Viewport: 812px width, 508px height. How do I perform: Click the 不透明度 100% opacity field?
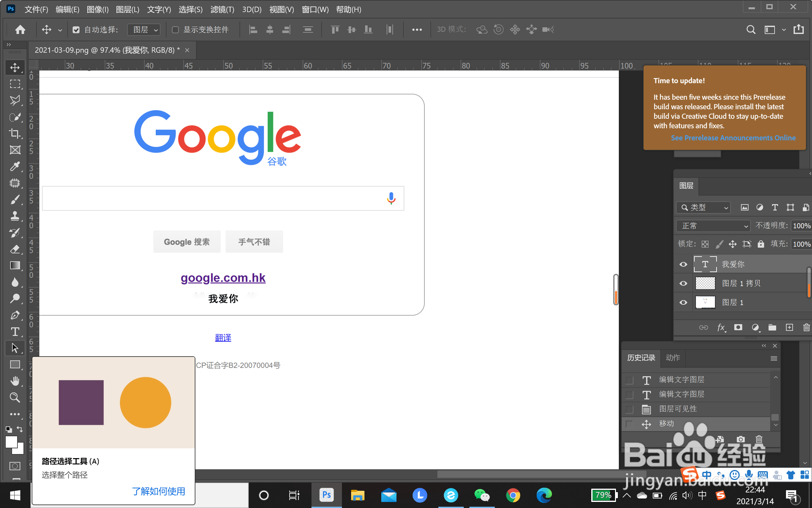801,226
